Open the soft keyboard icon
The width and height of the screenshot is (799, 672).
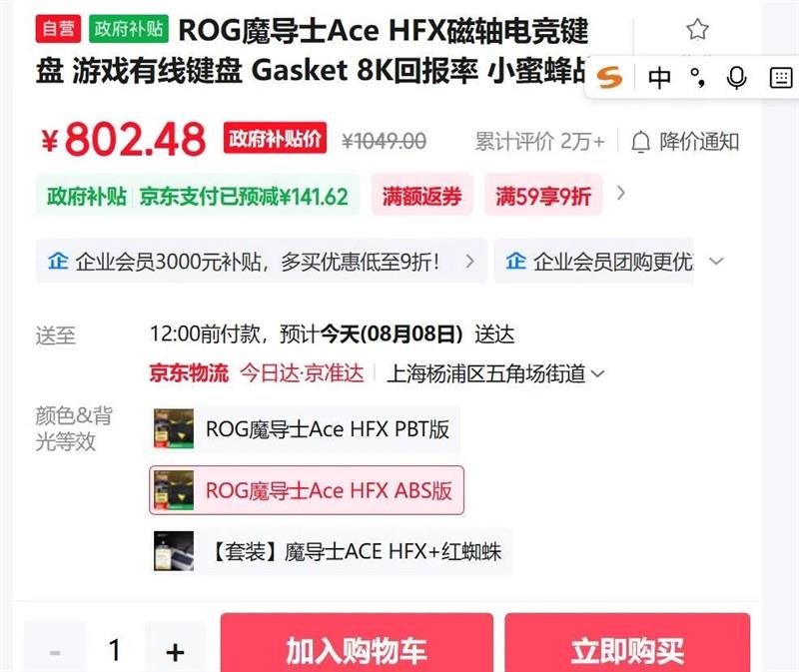(x=780, y=77)
